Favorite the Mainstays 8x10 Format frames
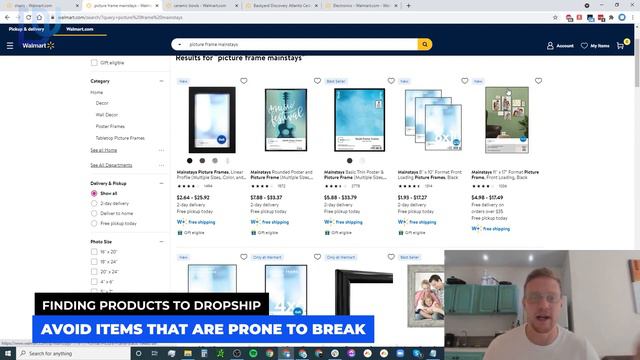The width and height of the screenshot is (640, 360). [x=464, y=81]
